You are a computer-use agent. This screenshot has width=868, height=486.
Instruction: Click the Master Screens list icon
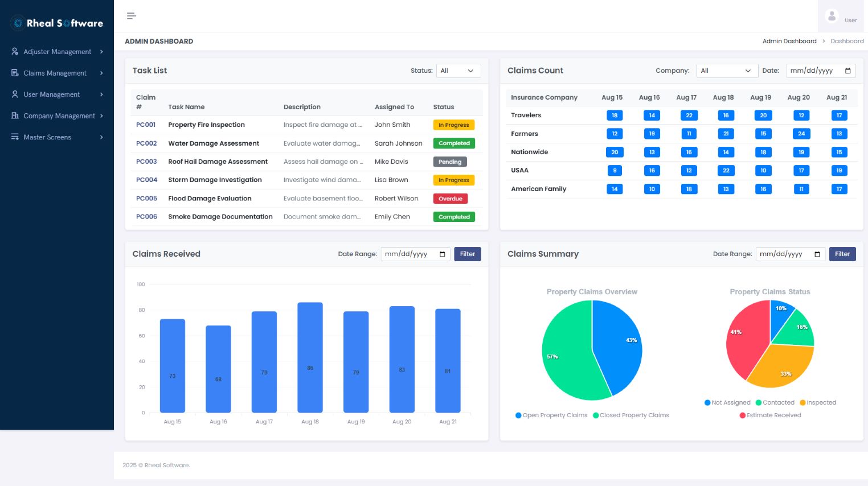[x=15, y=137]
